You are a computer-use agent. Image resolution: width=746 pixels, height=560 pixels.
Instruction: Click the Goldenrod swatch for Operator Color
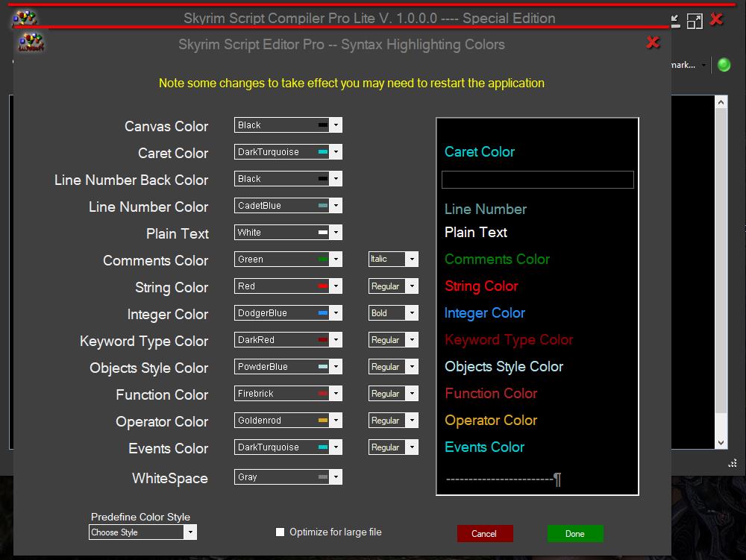click(x=323, y=421)
